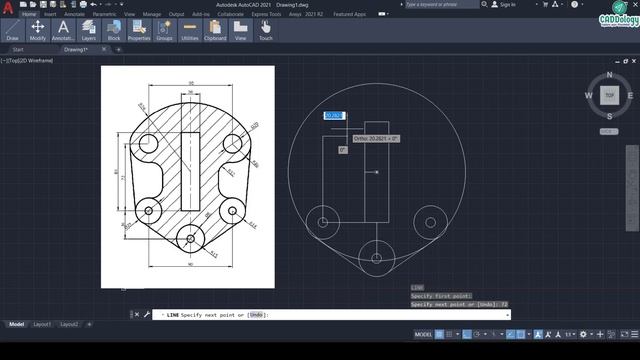Open the Help question mark icon
The image size is (640, 360).
point(574,4)
